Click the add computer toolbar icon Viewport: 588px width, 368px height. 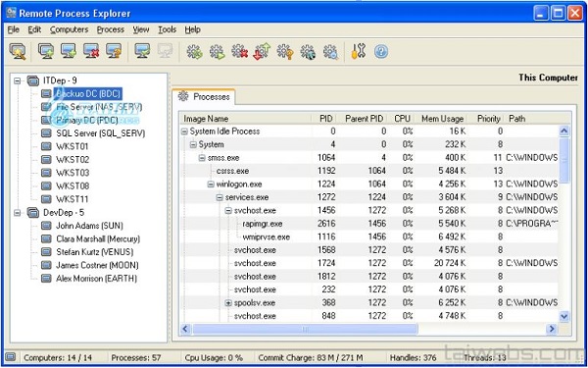click(x=69, y=51)
